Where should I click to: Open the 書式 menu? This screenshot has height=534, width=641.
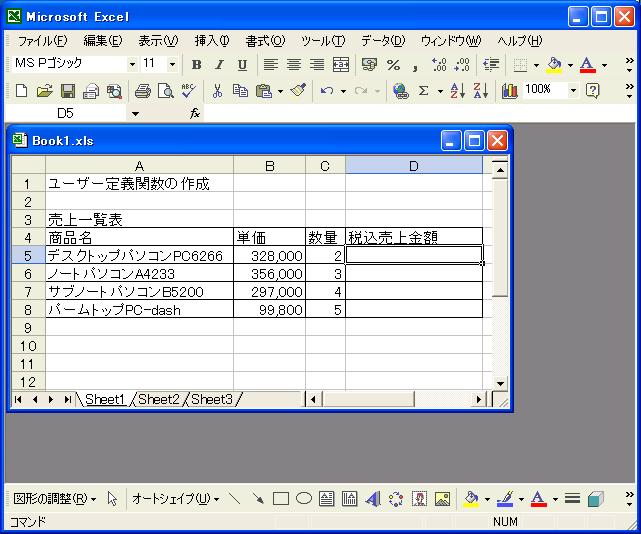pyautogui.click(x=265, y=40)
